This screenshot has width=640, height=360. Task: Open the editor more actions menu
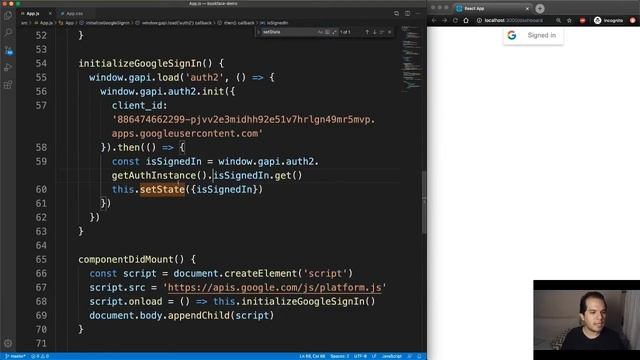coord(418,13)
